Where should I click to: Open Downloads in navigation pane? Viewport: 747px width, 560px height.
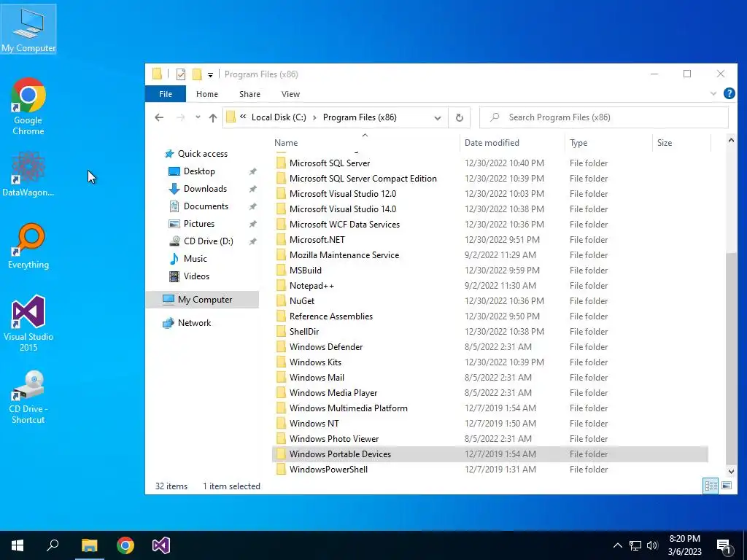pyautogui.click(x=205, y=189)
